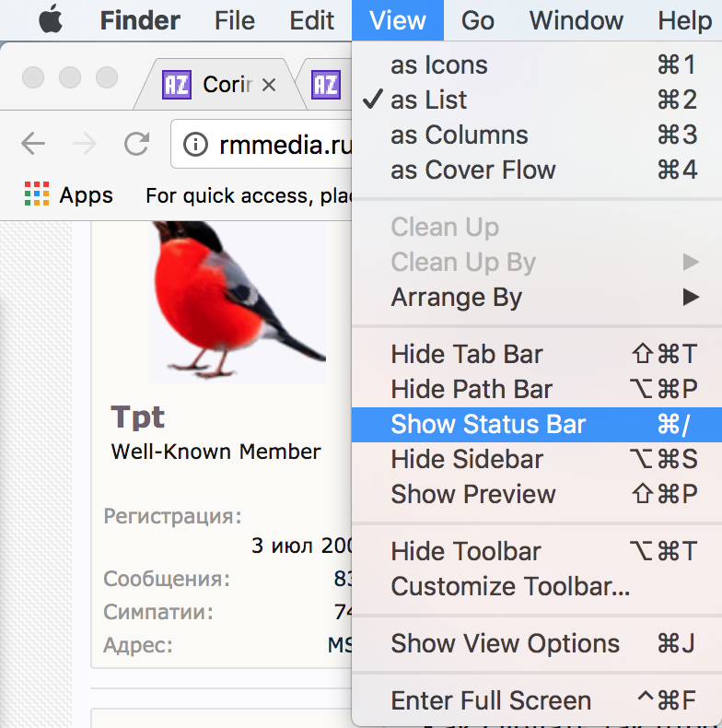The height and width of the screenshot is (728, 722).
Task: Choose Hide Tab Bar
Action: click(537, 354)
